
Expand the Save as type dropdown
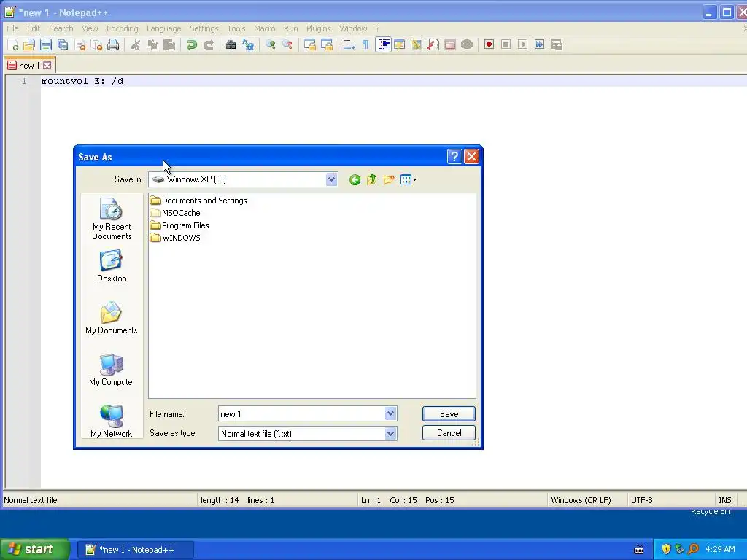391,433
